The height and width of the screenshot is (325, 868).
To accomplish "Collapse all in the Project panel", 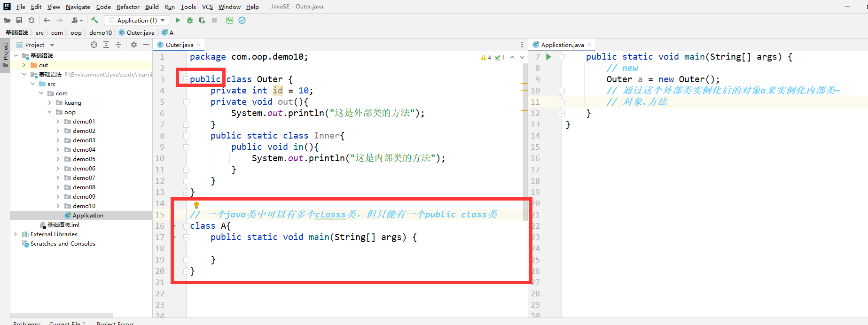I will tap(118, 45).
